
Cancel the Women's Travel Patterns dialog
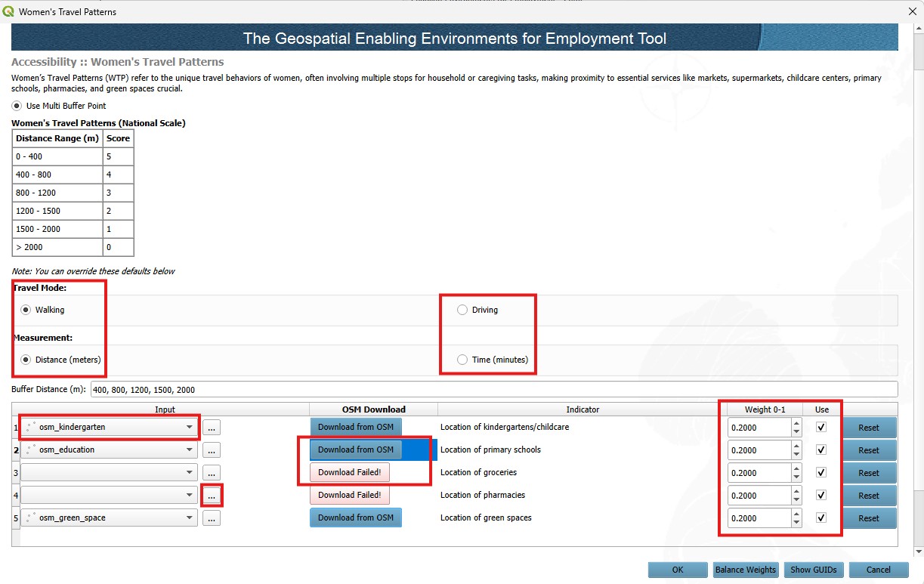pos(879,570)
